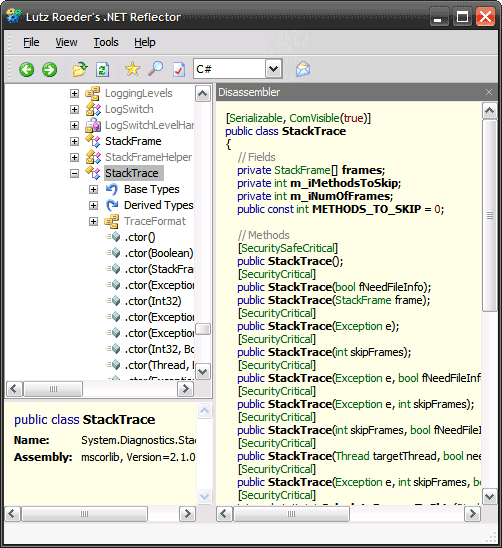Click the green Back navigation arrow
502x548 pixels.
[27, 69]
